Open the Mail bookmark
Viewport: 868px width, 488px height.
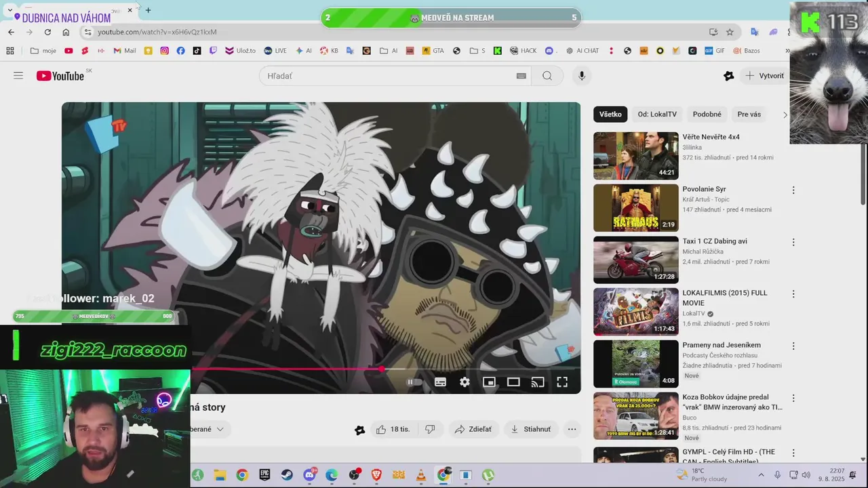tap(125, 51)
